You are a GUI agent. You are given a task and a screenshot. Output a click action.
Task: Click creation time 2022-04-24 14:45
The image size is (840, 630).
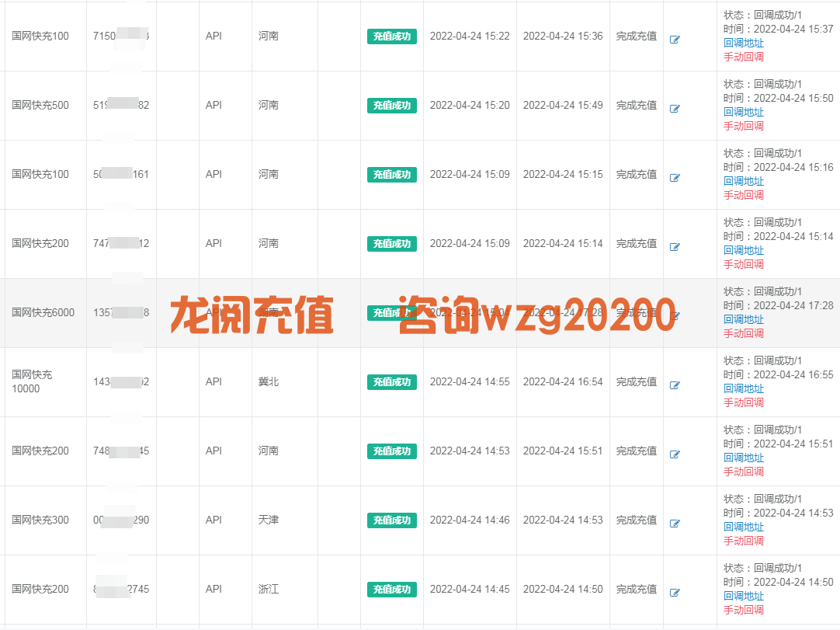point(470,590)
